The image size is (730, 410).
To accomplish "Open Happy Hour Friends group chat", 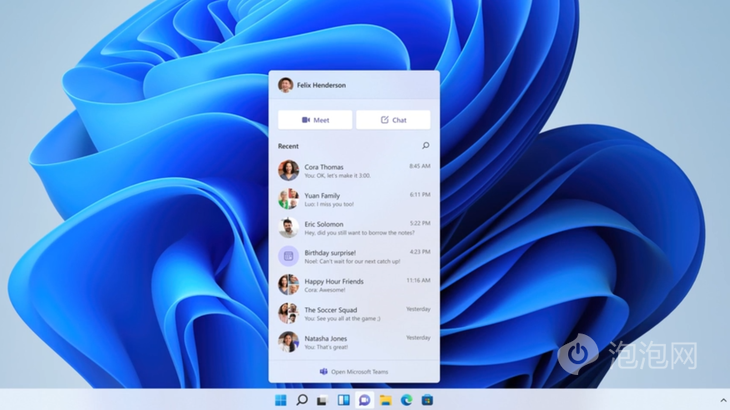I will (x=354, y=285).
